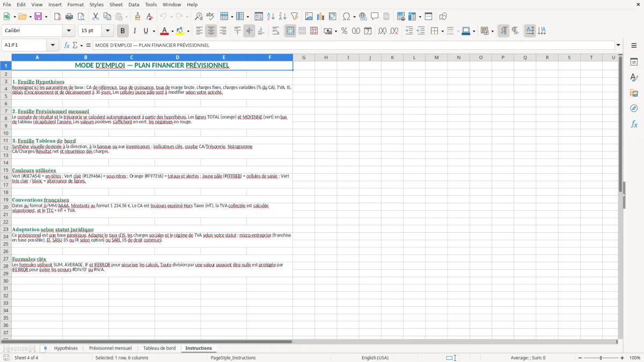
Task: Toggle Wrap Text
Action: point(276,31)
